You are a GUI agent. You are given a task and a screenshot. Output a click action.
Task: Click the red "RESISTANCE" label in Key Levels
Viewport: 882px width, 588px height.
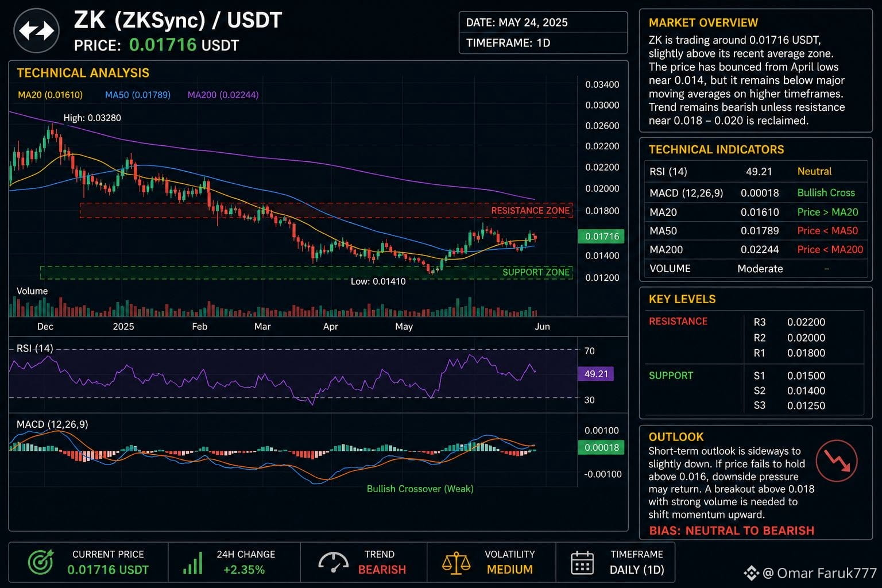(678, 322)
